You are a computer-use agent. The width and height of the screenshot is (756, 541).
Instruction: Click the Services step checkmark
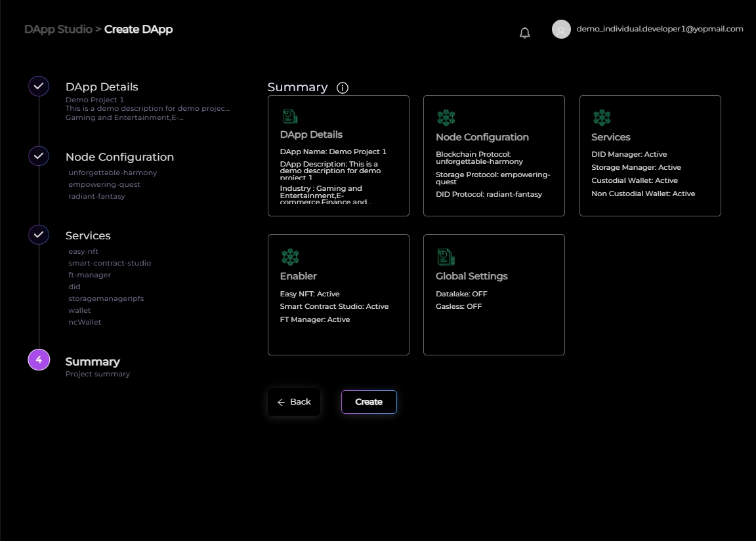click(39, 235)
